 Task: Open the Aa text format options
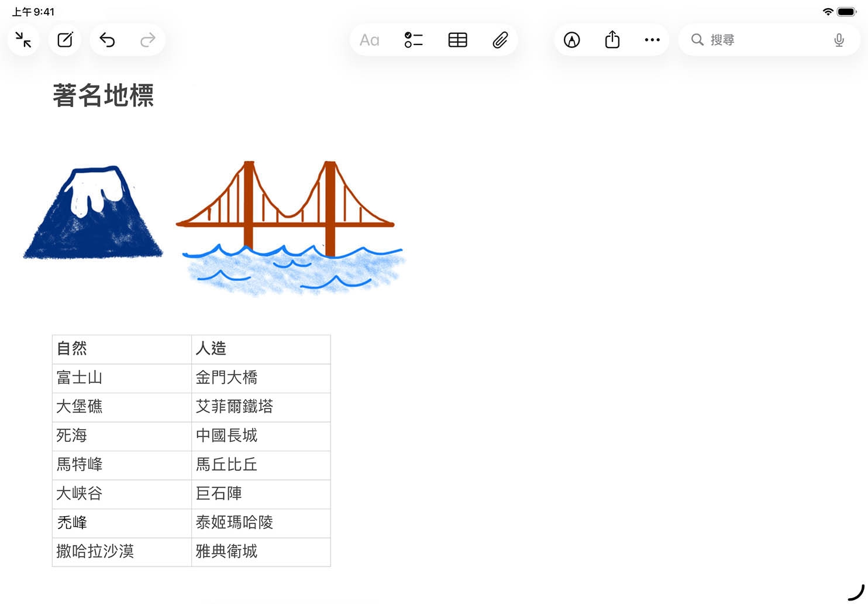[x=369, y=40]
